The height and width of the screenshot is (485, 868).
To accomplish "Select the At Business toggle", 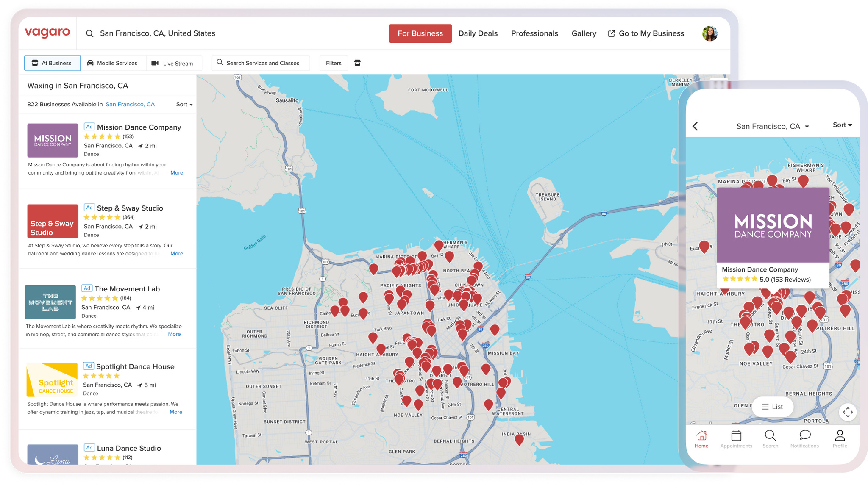I will pos(52,63).
